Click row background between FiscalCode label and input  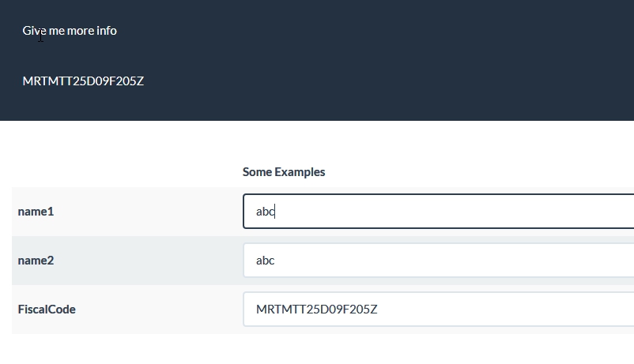pos(158,310)
